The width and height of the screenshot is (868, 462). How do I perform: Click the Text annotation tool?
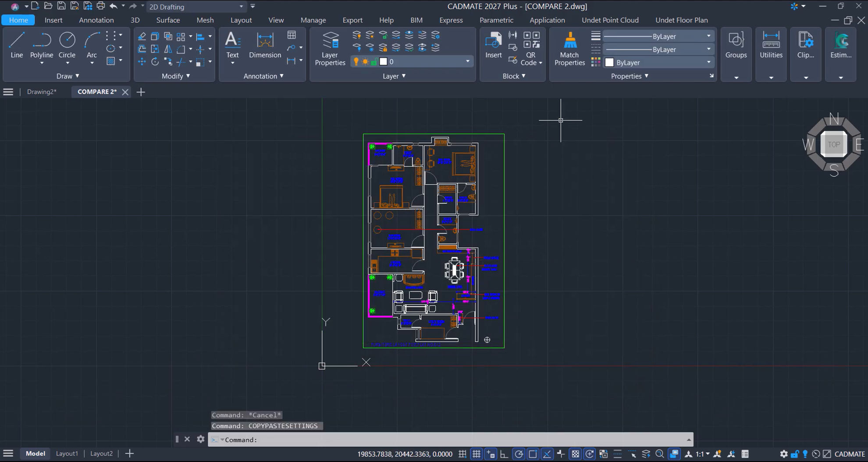coord(232,45)
